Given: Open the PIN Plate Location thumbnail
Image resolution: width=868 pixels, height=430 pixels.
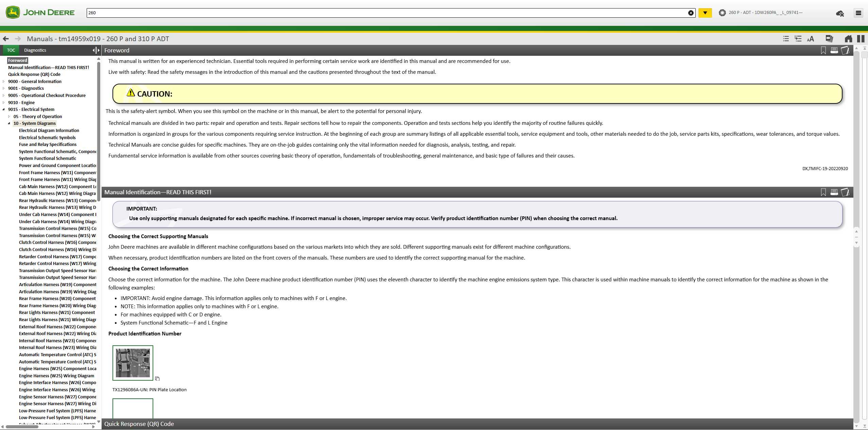Looking at the screenshot, I should 133,363.
